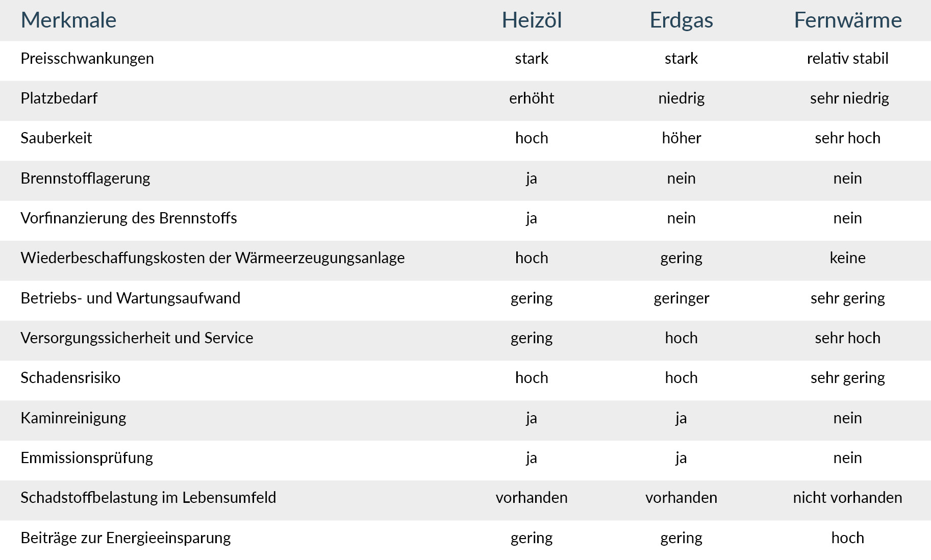This screenshot has height=560, width=931.
Task: Click the Wiederbeschaffungskosten der Wärmeerzeugungsanlage label
Action: tap(213, 258)
